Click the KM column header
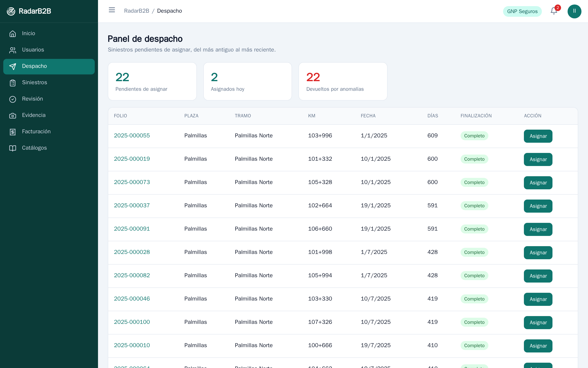Screen dimensions: 588x368 pos(312,116)
